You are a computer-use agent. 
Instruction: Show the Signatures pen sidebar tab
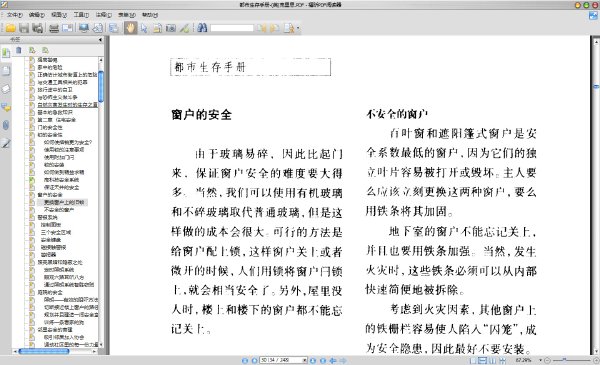point(6,143)
